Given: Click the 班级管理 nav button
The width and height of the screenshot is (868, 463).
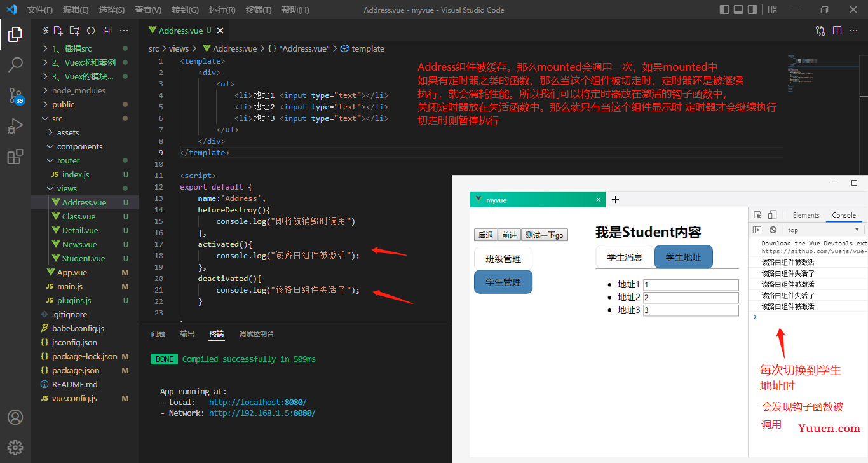Looking at the screenshot, I should (503, 259).
